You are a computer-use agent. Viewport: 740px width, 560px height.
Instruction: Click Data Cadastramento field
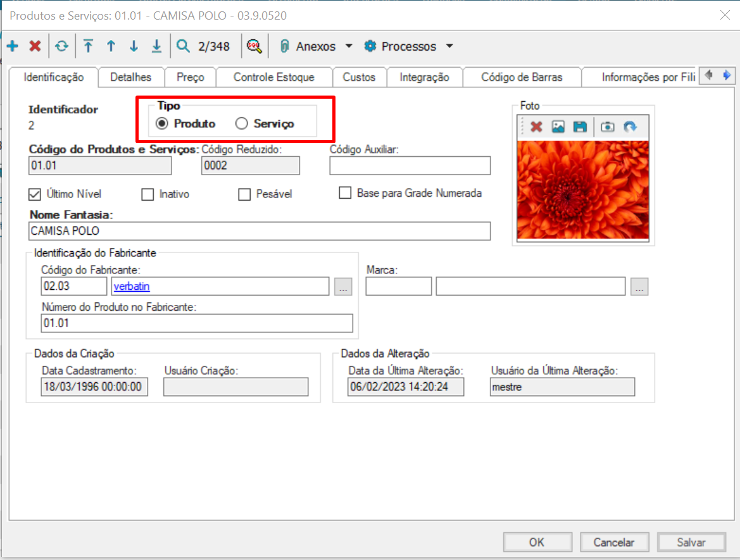pos(94,387)
